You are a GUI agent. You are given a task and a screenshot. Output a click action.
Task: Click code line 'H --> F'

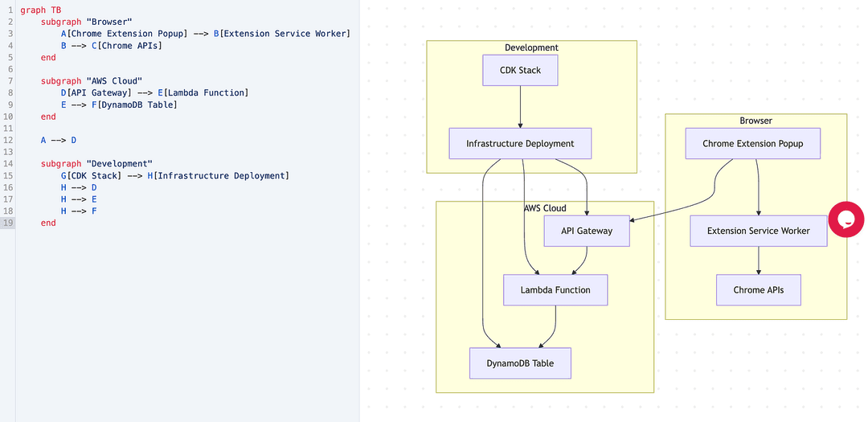pyautogui.click(x=79, y=211)
